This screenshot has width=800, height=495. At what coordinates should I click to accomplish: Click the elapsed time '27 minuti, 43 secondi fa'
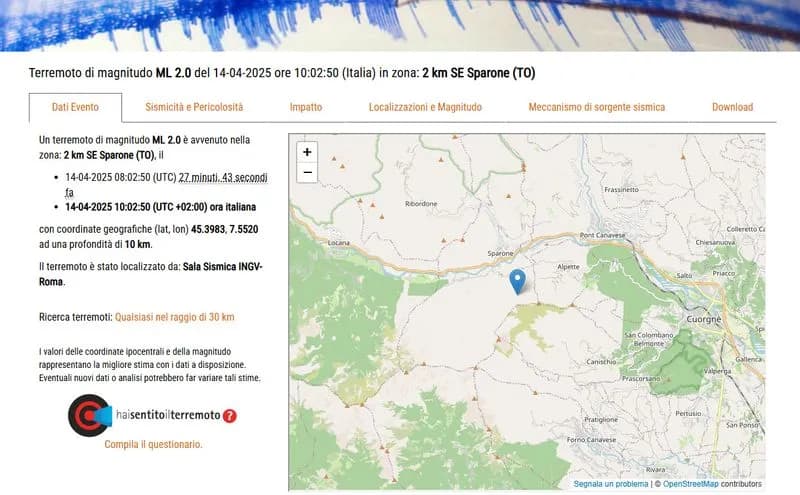click(x=222, y=178)
